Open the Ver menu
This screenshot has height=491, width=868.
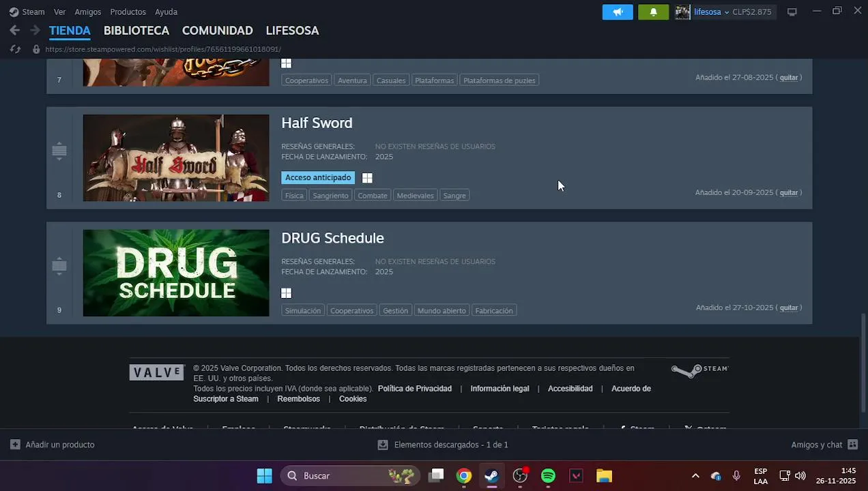point(60,12)
